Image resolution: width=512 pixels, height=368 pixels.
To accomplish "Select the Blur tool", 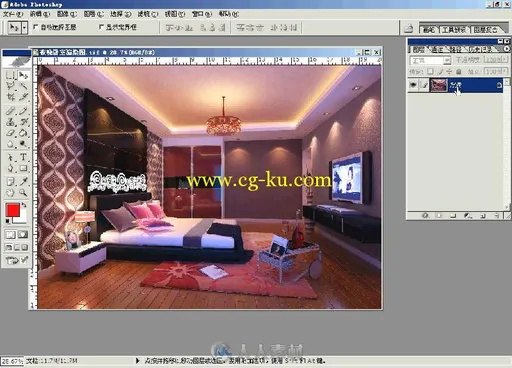I will point(10,144).
